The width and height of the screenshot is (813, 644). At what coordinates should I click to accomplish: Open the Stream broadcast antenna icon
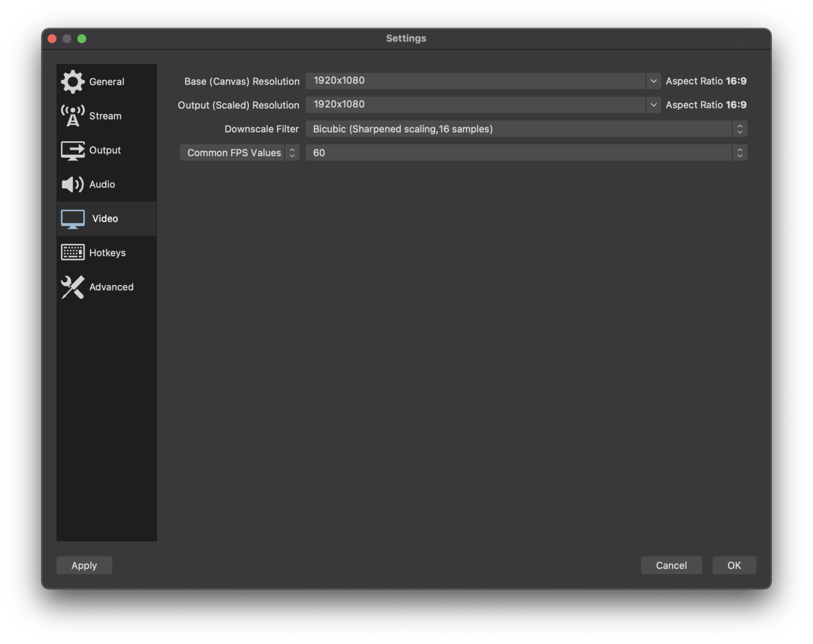(73, 115)
